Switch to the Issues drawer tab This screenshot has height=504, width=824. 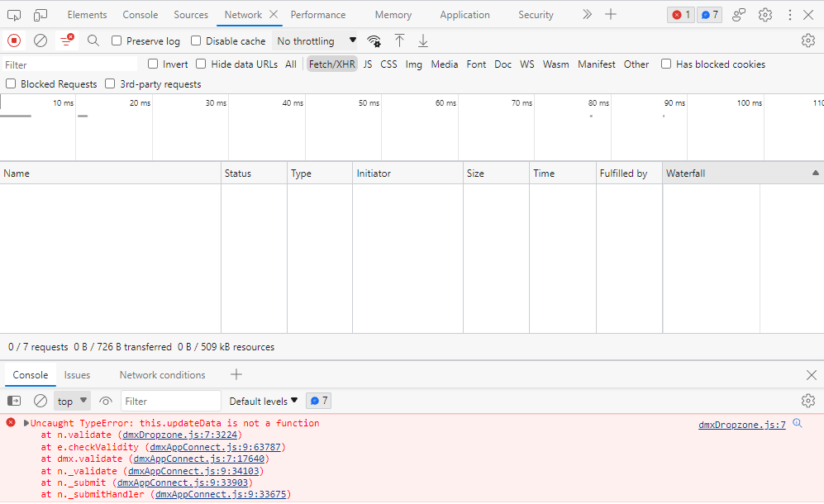(77, 375)
